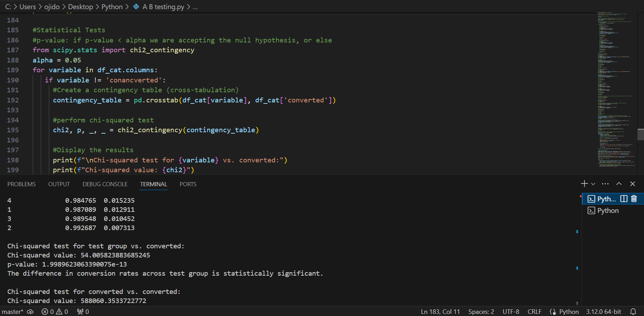The width and height of the screenshot is (644, 316).
Task: Switch to the PORTS tab
Action: [188, 184]
